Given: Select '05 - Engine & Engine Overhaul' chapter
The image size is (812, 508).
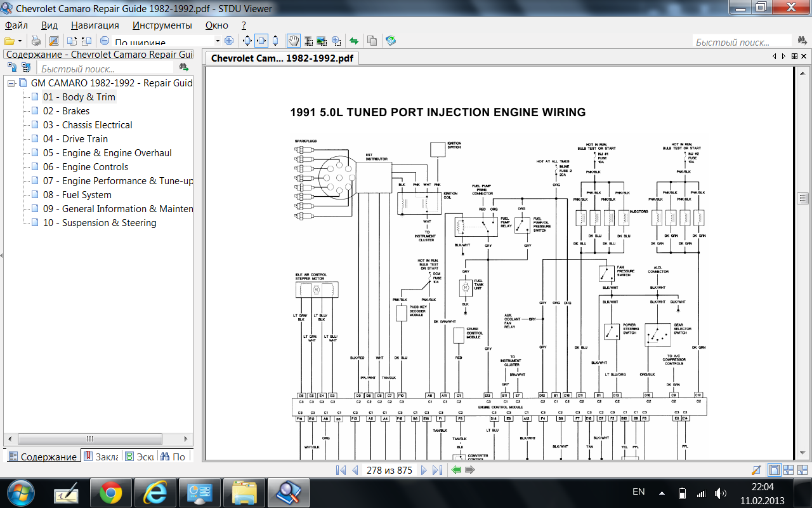Looking at the screenshot, I should tap(107, 153).
